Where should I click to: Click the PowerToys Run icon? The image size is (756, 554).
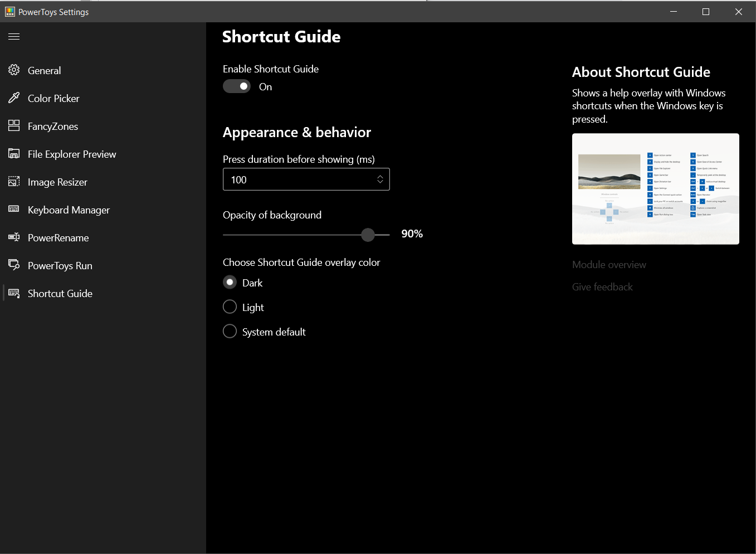[x=14, y=265]
